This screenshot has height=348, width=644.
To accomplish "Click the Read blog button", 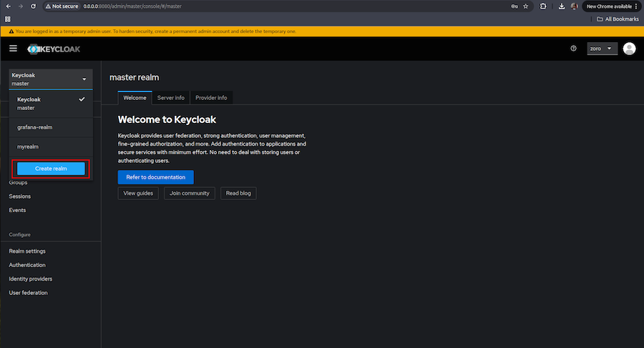I will tap(238, 193).
